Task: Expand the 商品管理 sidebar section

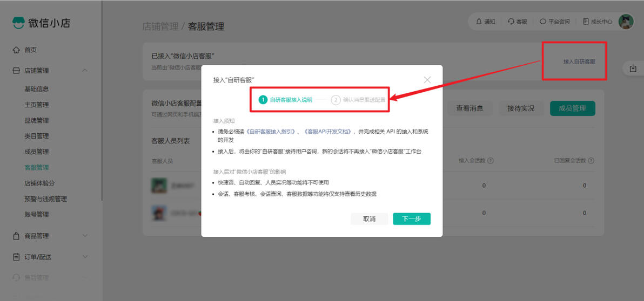Action: (x=85, y=236)
